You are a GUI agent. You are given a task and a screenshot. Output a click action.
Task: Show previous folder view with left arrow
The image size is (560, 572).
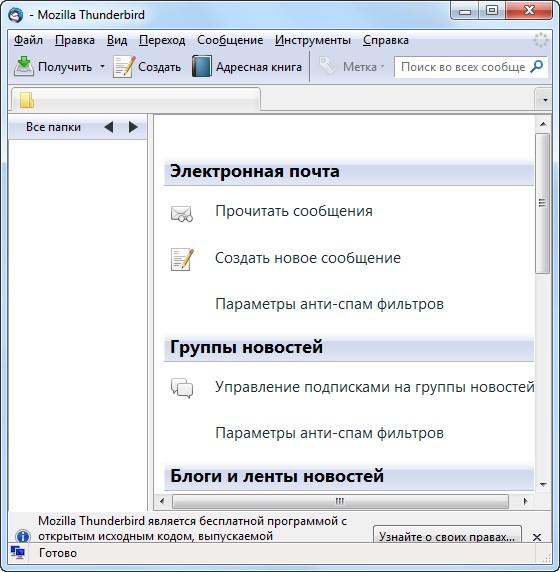109,127
